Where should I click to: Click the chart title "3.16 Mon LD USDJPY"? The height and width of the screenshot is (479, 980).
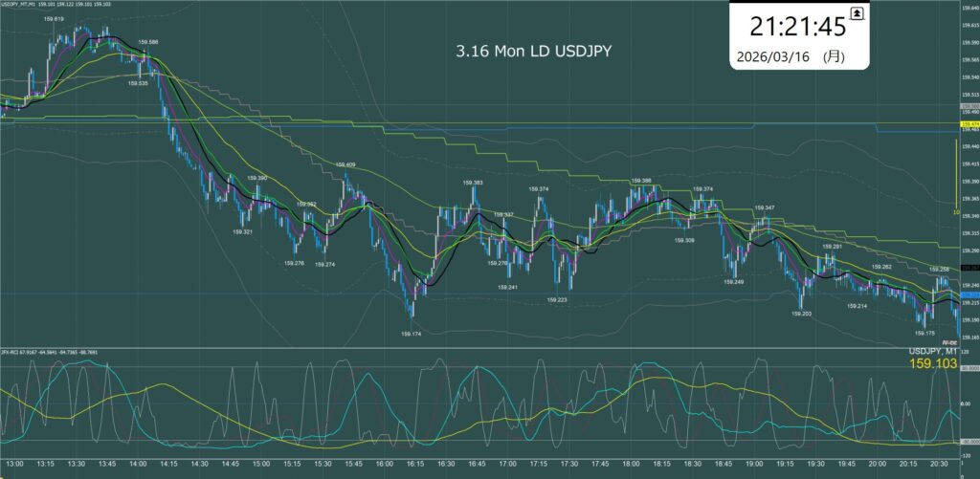click(534, 52)
